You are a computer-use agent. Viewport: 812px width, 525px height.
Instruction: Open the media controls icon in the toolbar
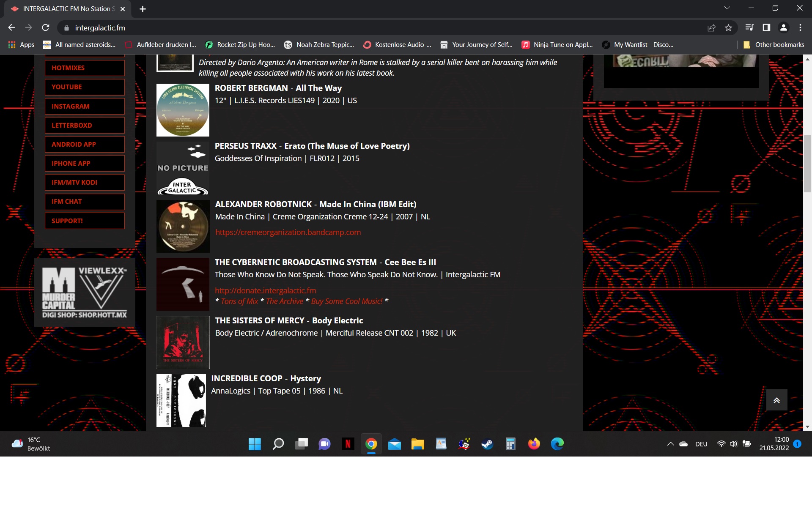tap(749, 28)
